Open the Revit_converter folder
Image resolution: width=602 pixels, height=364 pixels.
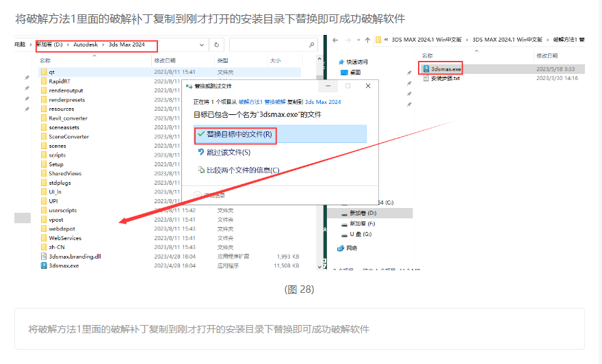[68, 118]
